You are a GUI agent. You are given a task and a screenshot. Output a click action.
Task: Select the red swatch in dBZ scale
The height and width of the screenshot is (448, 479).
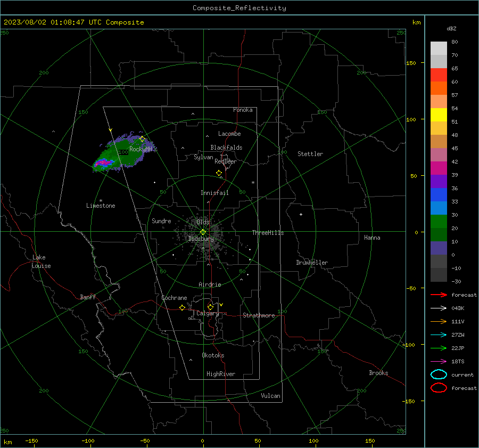point(439,75)
